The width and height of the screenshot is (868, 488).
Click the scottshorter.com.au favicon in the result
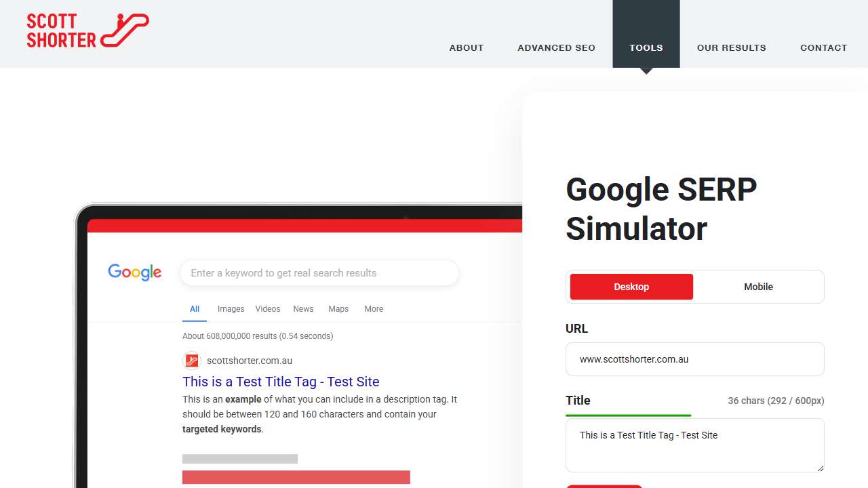point(192,361)
